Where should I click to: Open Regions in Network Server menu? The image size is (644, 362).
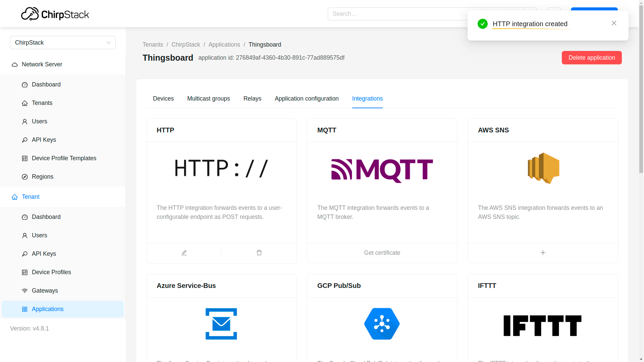click(x=42, y=177)
